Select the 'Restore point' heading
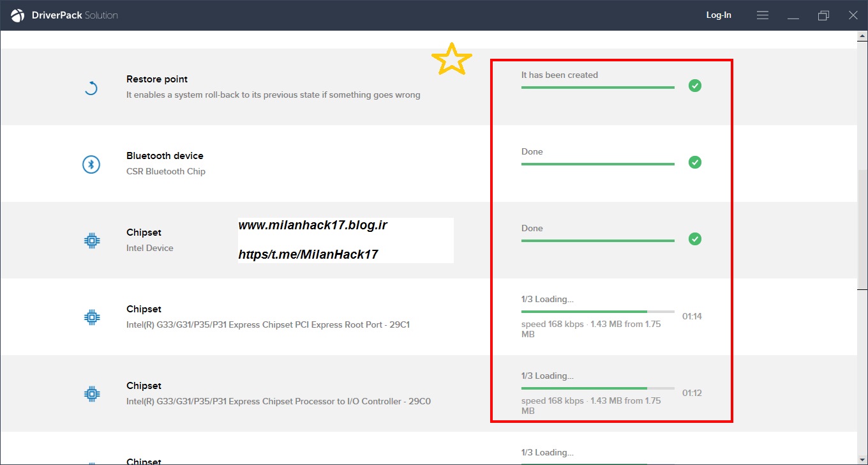The image size is (868, 465). (157, 79)
